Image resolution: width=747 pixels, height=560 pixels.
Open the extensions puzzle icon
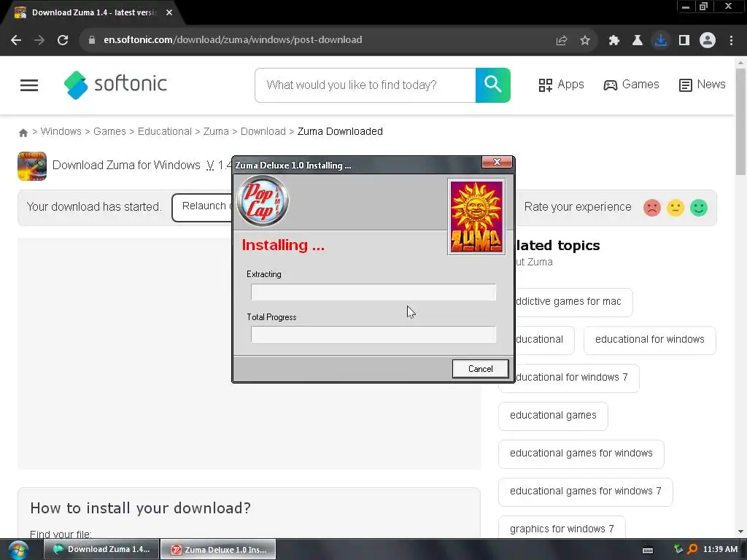pyautogui.click(x=614, y=41)
